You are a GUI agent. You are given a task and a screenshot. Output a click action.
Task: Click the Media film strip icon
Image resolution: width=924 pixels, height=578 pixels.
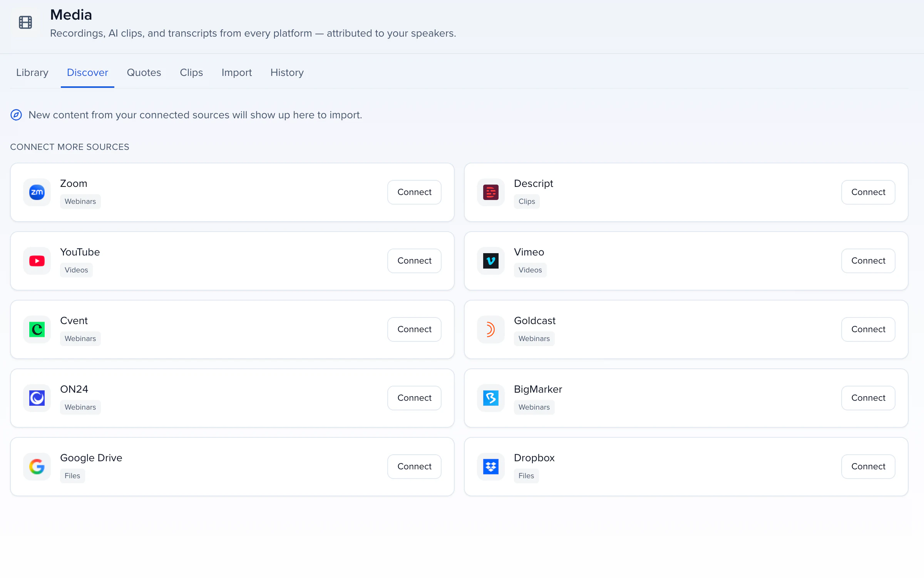(25, 22)
